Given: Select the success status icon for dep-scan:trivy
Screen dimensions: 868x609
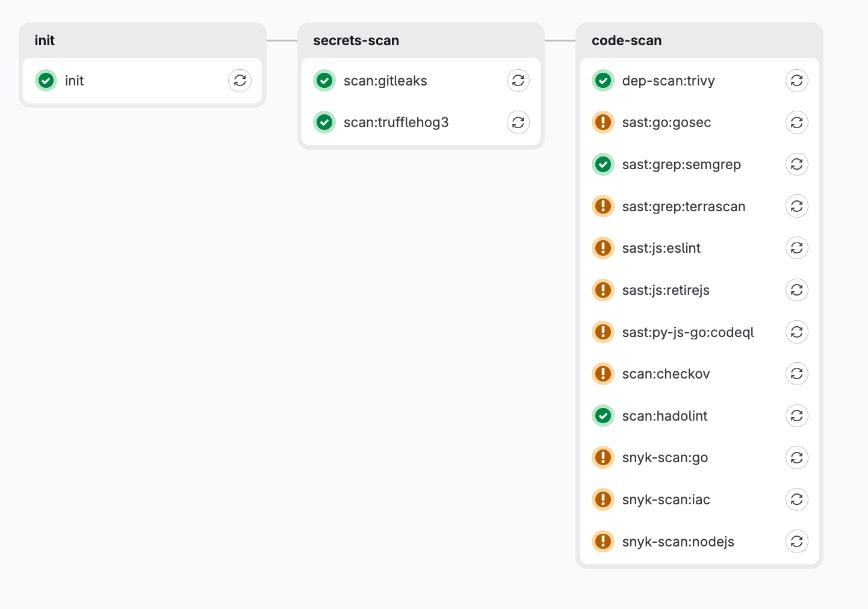Looking at the screenshot, I should click(x=603, y=80).
